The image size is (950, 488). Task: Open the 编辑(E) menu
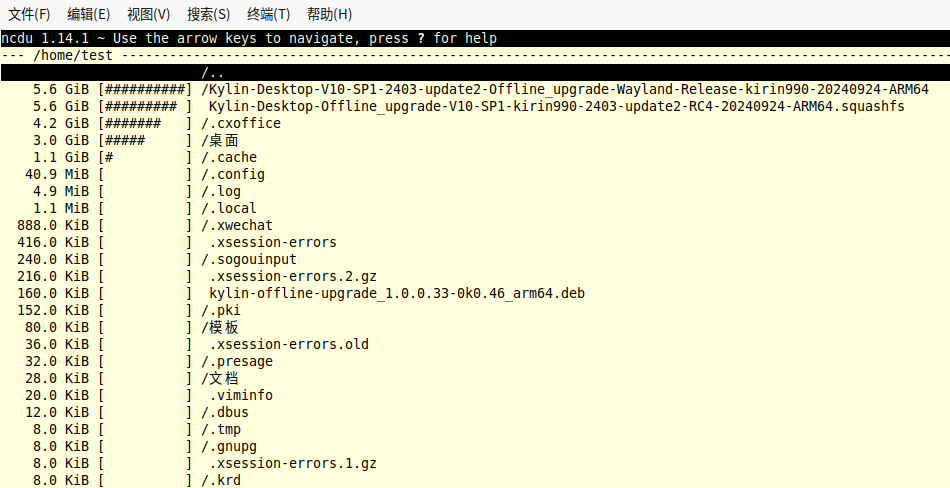tap(89, 14)
